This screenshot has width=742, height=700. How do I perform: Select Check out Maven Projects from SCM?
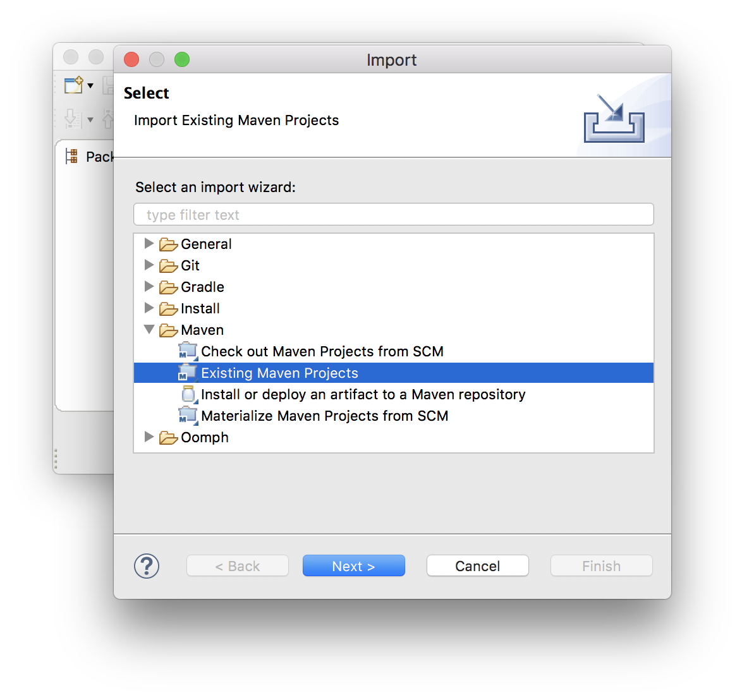tap(322, 351)
